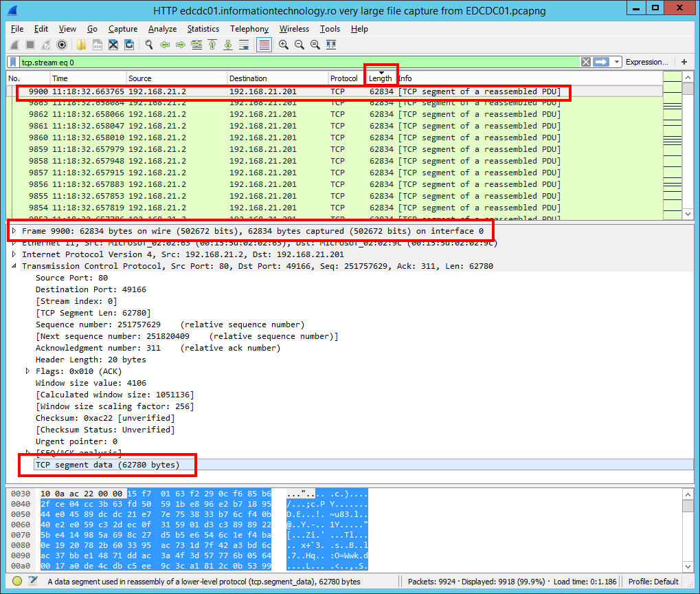
Task: Sort by the Time column header
Action: [x=88, y=78]
